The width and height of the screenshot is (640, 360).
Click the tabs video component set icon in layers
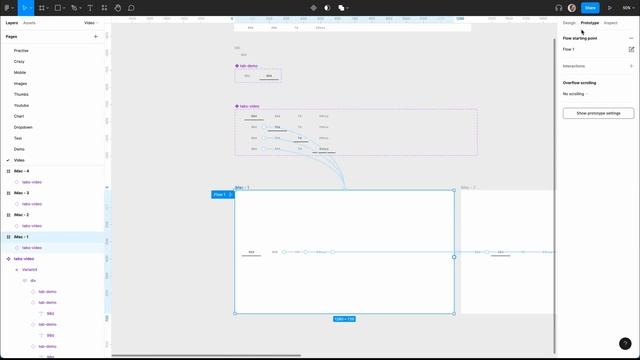9,259
